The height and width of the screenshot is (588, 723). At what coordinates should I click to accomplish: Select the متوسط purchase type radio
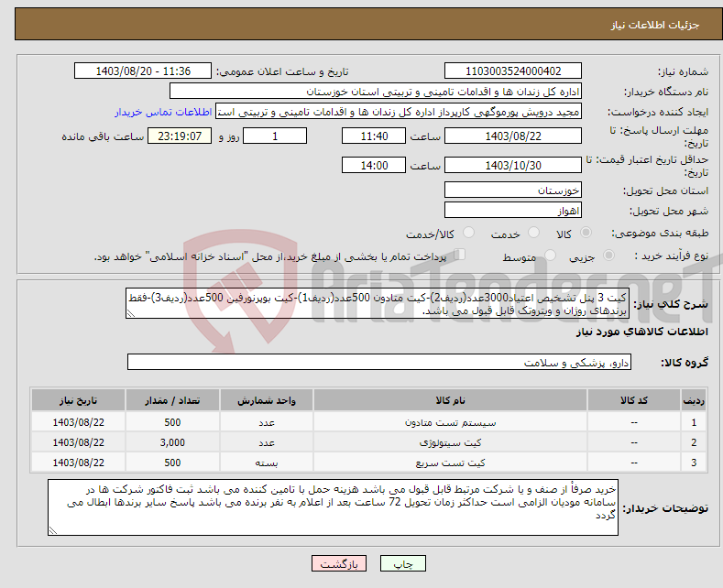click(x=550, y=255)
